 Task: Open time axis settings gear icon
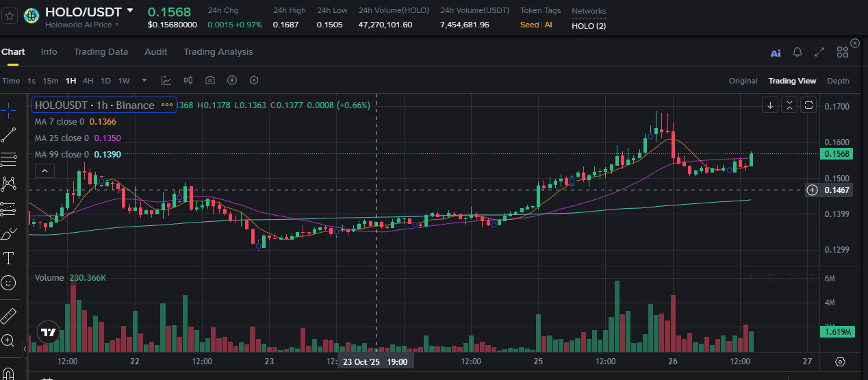[x=840, y=362]
